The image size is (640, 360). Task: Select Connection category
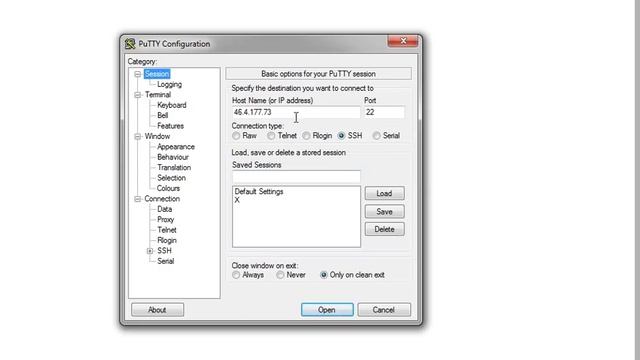pyautogui.click(x=162, y=199)
